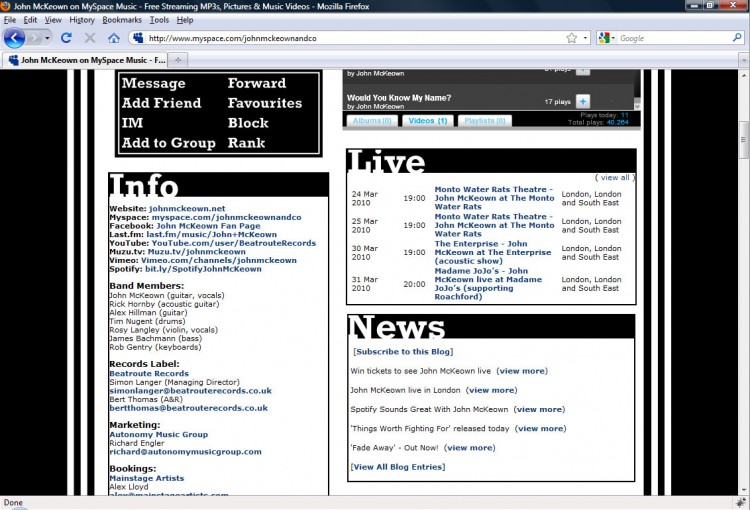Email simonlanger@beatrouterecords.co.uk
Image resolution: width=750 pixels, height=510 pixels.
coord(190,391)
